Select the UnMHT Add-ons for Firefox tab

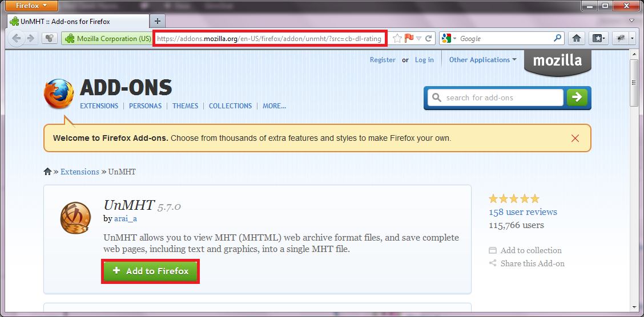click(78, 21)
